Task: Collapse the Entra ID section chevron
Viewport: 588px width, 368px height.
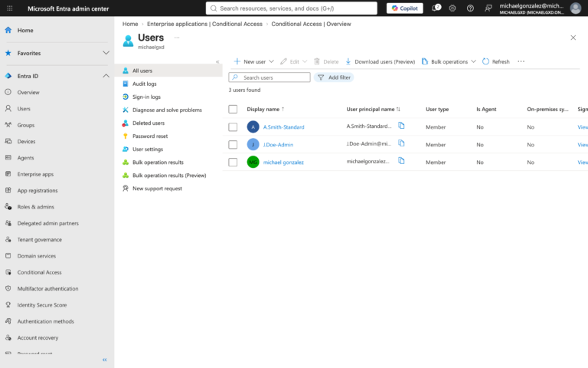Action: point(106,76)
